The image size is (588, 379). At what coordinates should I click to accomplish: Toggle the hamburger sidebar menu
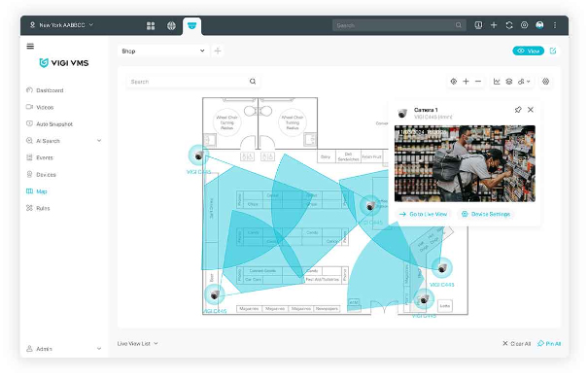pos(30,46)
